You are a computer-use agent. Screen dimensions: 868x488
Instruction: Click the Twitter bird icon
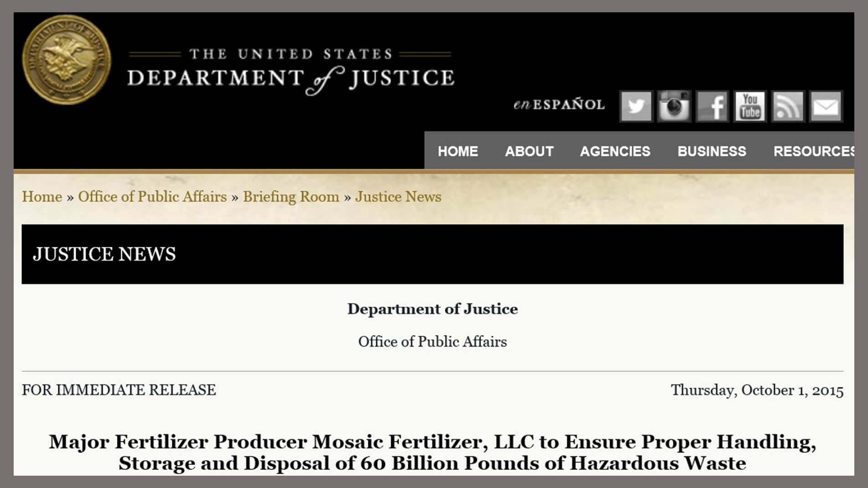(x=636, y=107)
